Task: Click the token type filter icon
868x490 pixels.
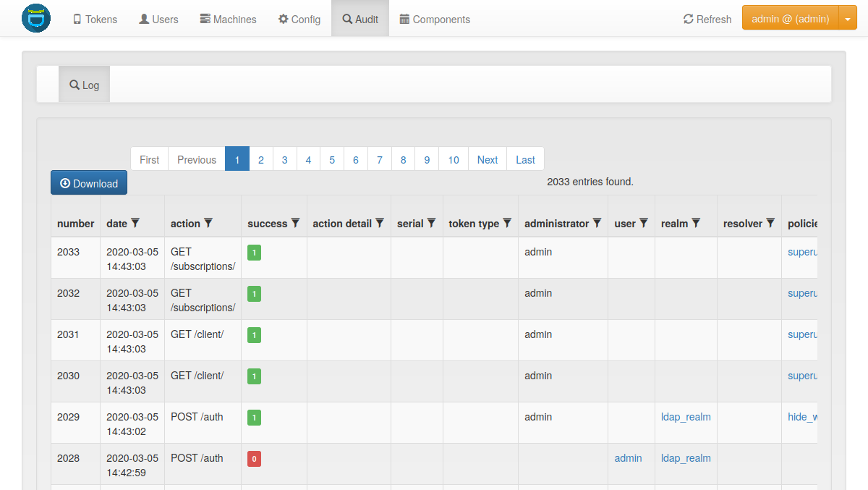Action: click(x=507, y=223)
